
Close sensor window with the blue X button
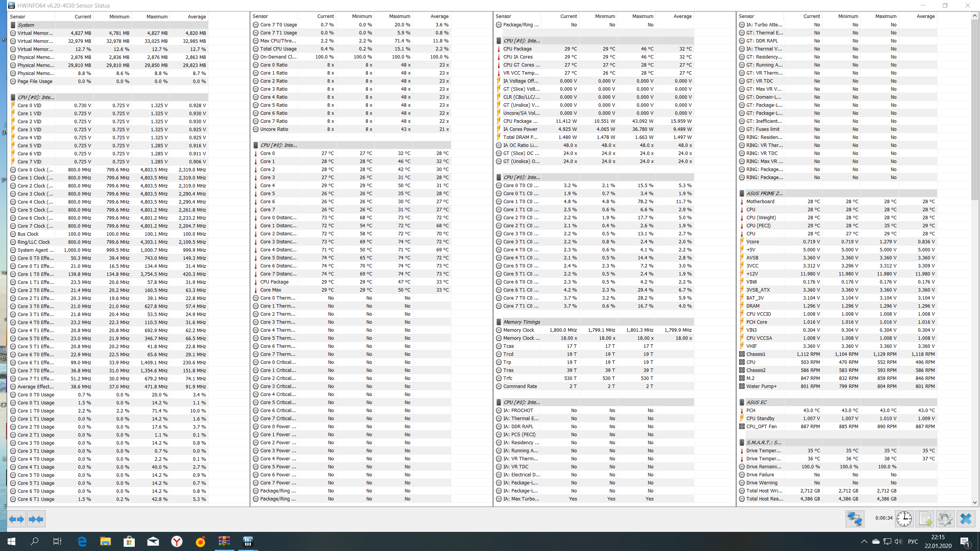pos(965,519)
